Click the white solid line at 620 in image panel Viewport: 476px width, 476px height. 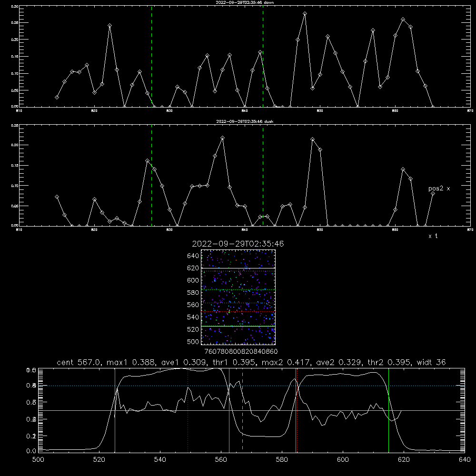pyautogui.click(x=238, y=268)
